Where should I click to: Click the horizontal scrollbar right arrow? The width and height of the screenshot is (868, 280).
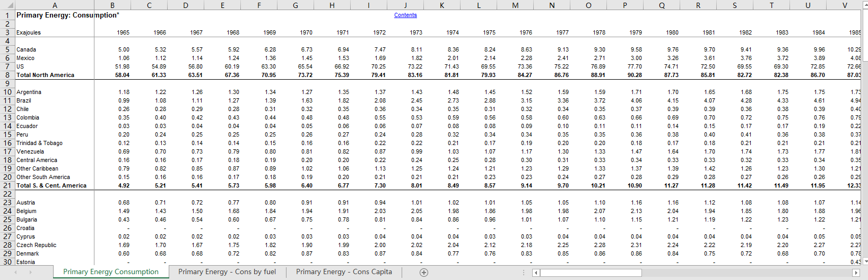855,273
